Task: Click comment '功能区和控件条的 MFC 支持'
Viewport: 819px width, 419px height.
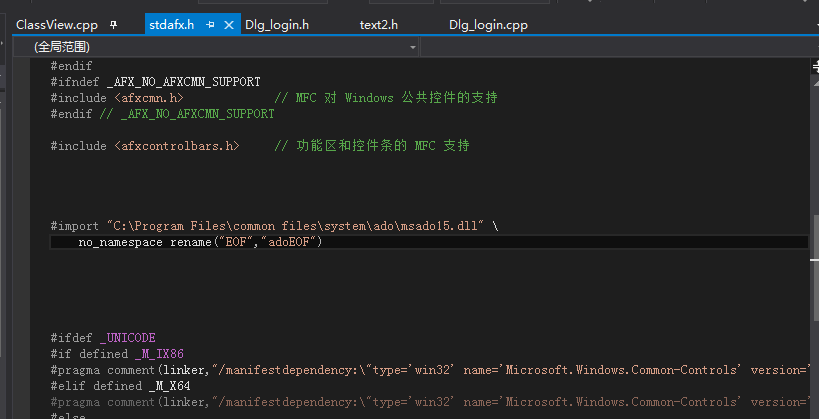Action: [x=372, y=146]
